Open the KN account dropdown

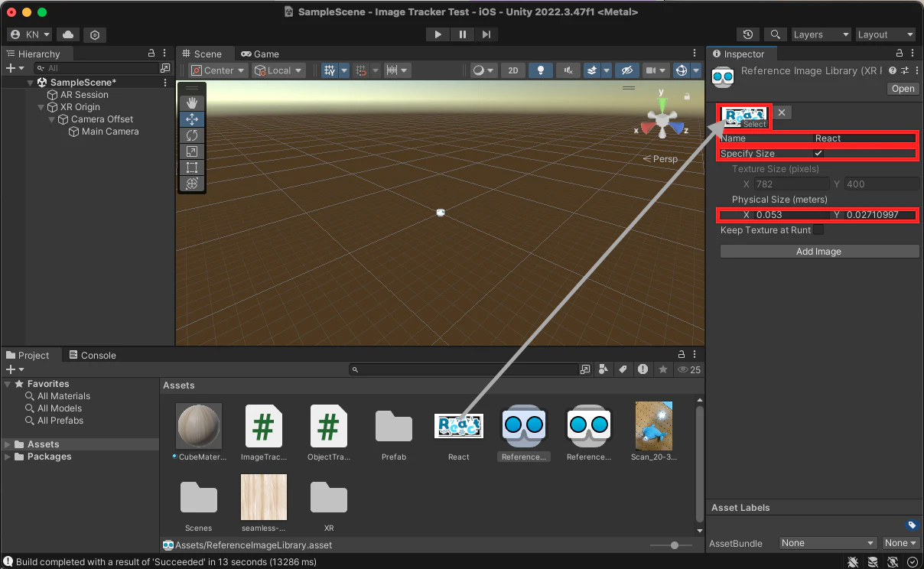(31, 34)
